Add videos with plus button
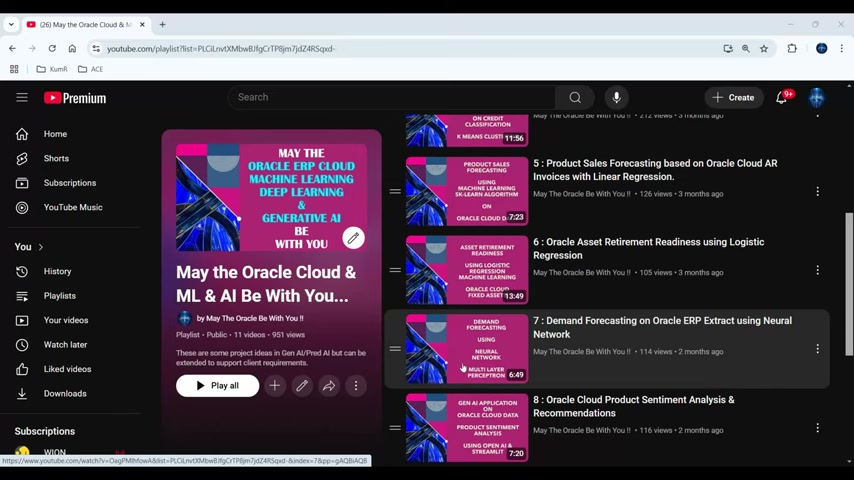This screenshot has height=480, width=854. pyautogui.click(x=275, y=386)
